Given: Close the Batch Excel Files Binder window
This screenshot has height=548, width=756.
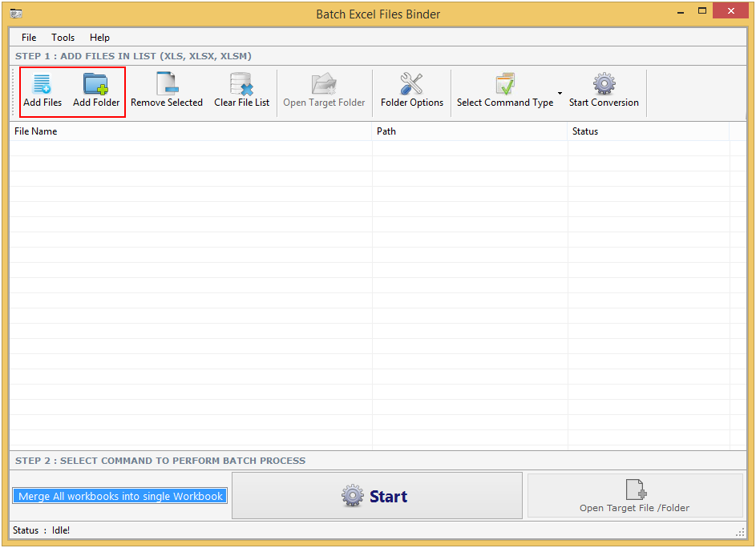Looking at the screenshot, I should coord(731,10).
